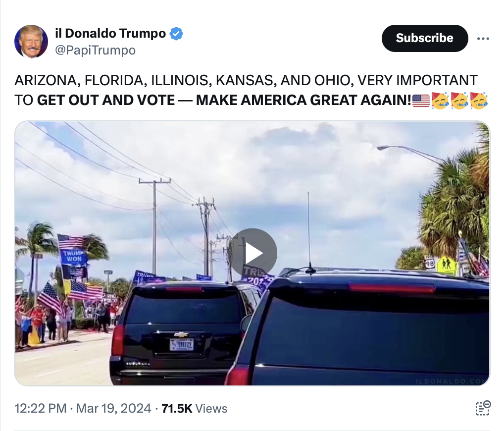
Task: Click the yellow pedestrian crossing sign in video
Action: coord(446,266)
